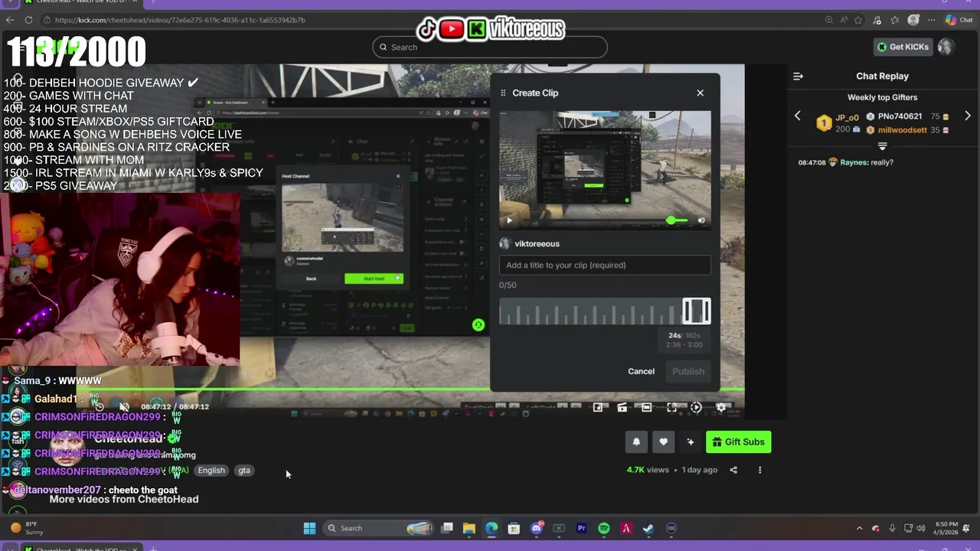Show next weekly top gifters
The image size is (980, 551).
(968, 116)
